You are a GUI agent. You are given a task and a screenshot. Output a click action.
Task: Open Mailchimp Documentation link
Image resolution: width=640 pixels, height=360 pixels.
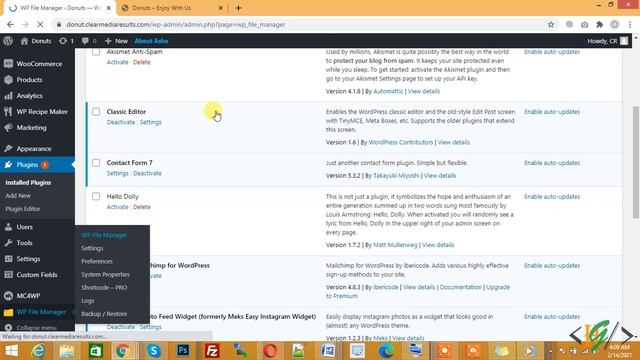click(x=460, y=287)
